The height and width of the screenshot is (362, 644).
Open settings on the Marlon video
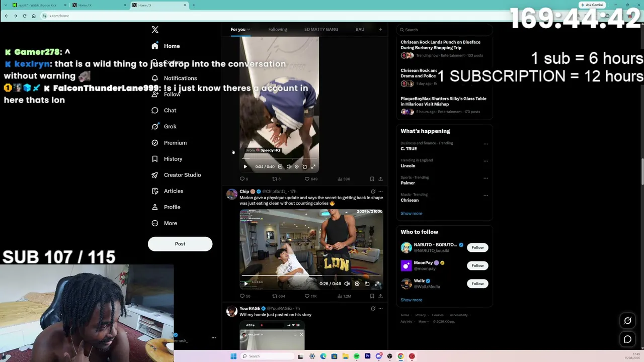(x=357, y=284)
